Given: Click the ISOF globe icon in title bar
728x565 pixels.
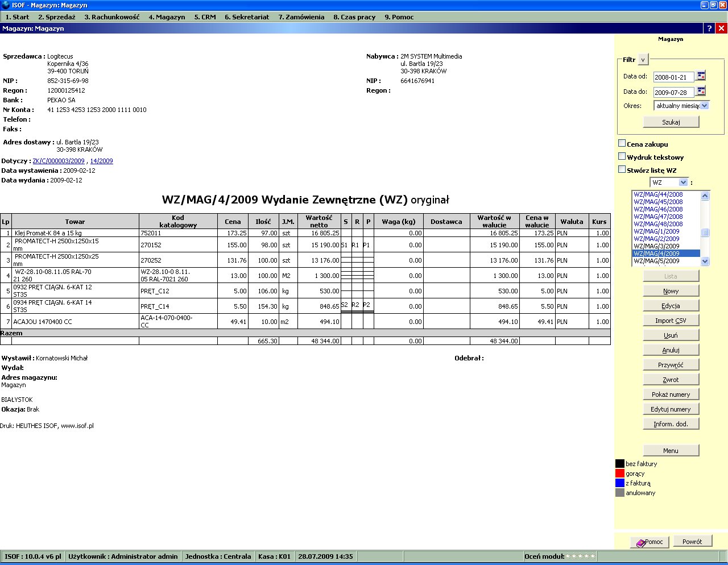Looking at the screenshot, I should pyautogui.click(x=6, y=5).
